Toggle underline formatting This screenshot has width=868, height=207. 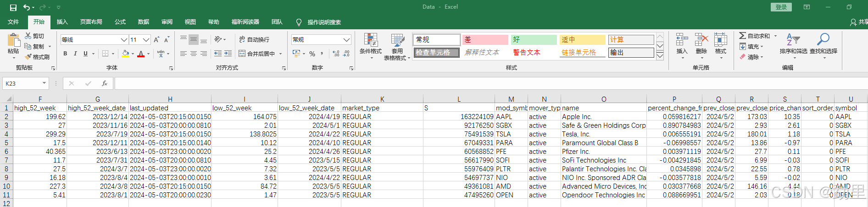pos(85,54)
